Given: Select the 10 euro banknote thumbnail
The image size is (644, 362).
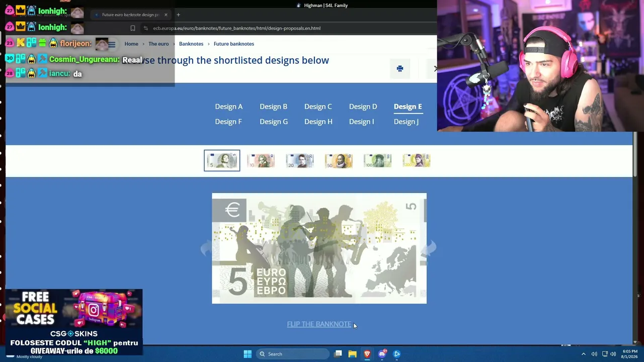Looking at the screenshot, I should [261, 160].
